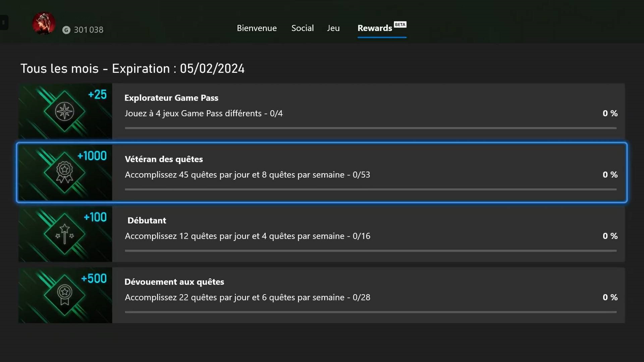Click the left edge handle icon
644x362 pixels.
point(3,22)
